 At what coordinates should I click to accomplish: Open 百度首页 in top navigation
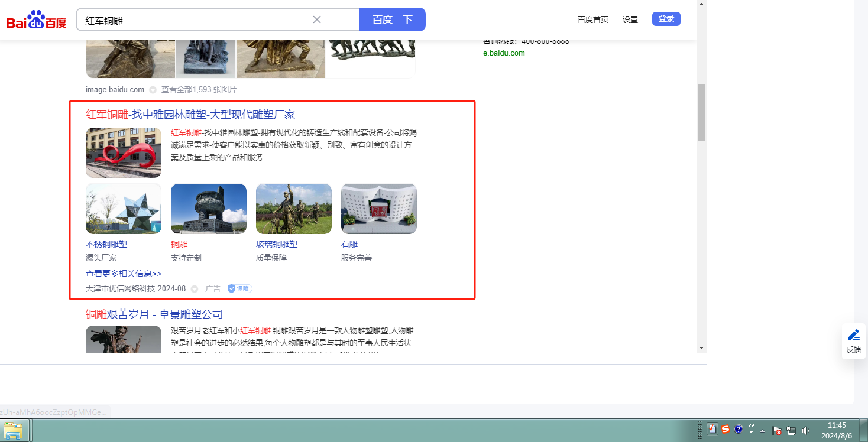592,19
